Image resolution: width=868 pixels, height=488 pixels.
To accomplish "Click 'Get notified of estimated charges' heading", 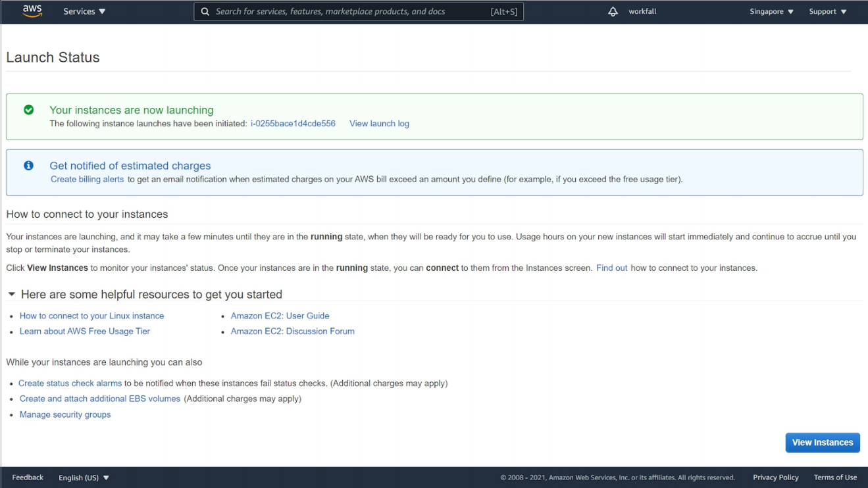I will (130, 166).
